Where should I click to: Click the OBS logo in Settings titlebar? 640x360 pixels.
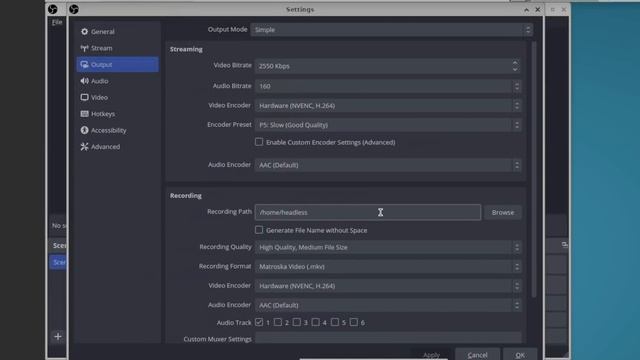[x=74, y=9]
